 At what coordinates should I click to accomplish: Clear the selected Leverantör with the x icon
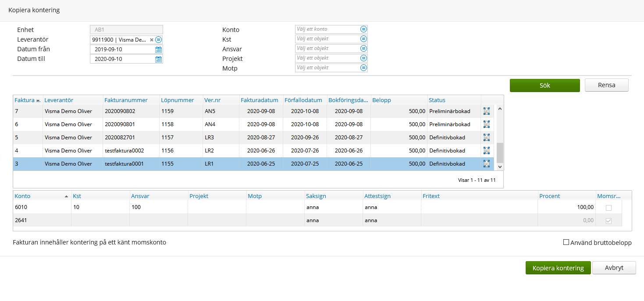click(151, 39)
